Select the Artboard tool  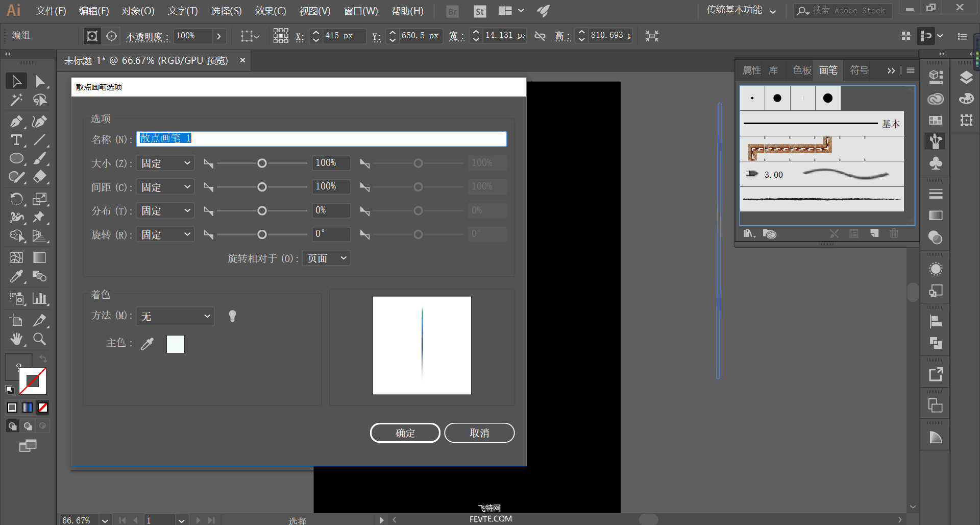point(16,320)
